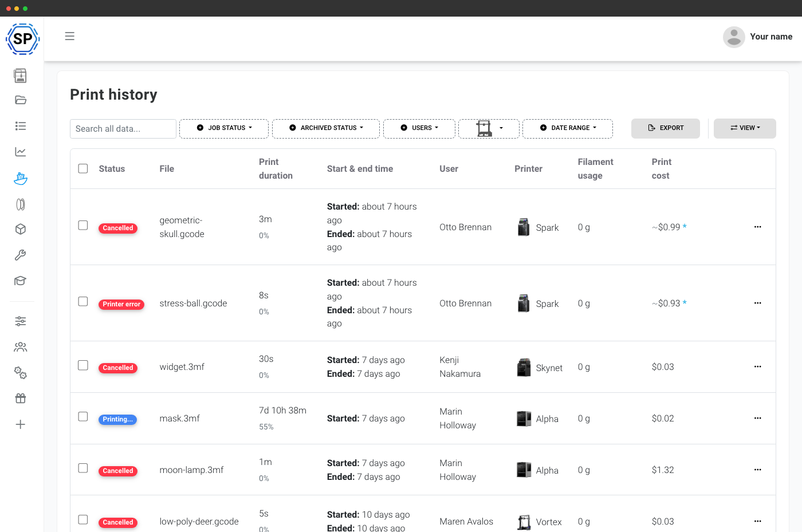The width and height of the screenshot is (802, 532).
Task: Click the Your name profile label
Action: click(771, 37)
